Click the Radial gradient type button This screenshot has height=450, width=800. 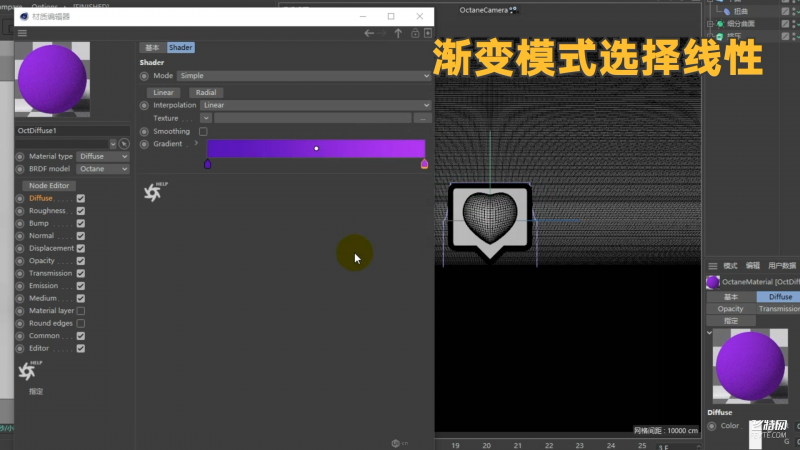click(x=206, y=92)
